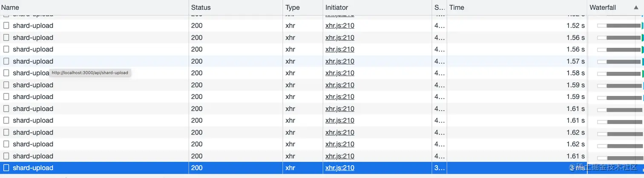644x178 pixels.
Task: Click the waterfall bar of the 1.52 s request
Action: tap(623, 26)
